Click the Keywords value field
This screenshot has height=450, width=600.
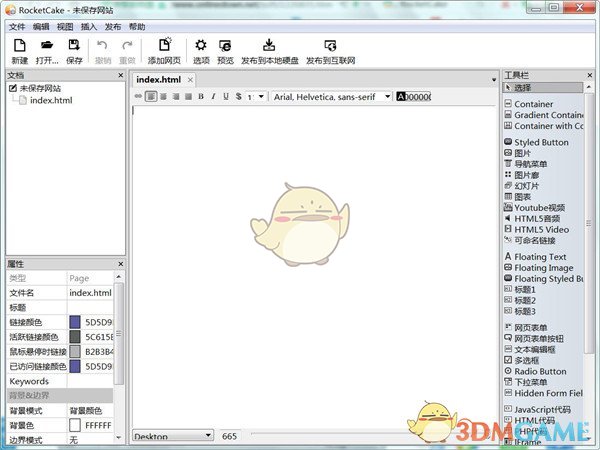pyautogui.click(x=90, y=381)
